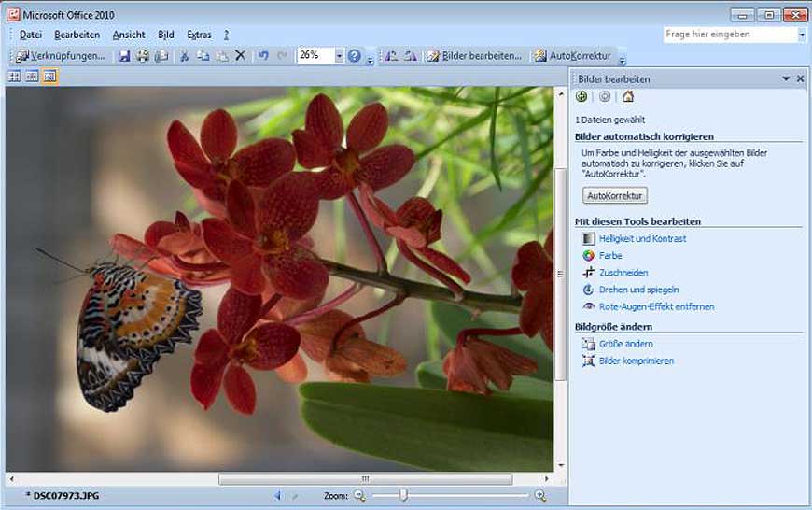This screenshot has height=510, width=812.
Task: Click the greyed-out Redo arrow icon
Action: click(x=282, y=55)
